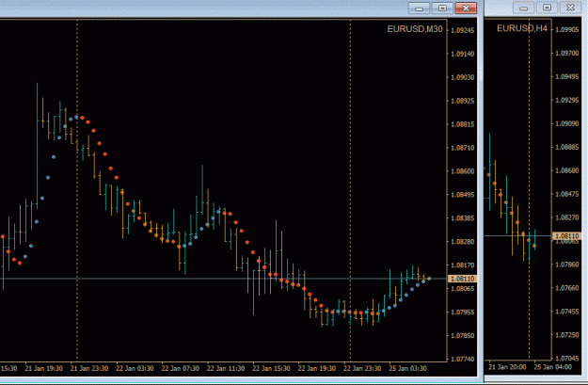Click the 22 Jan 15:30 time label
The width and height of the screenshot is (588, 385).
click(271, 368)
